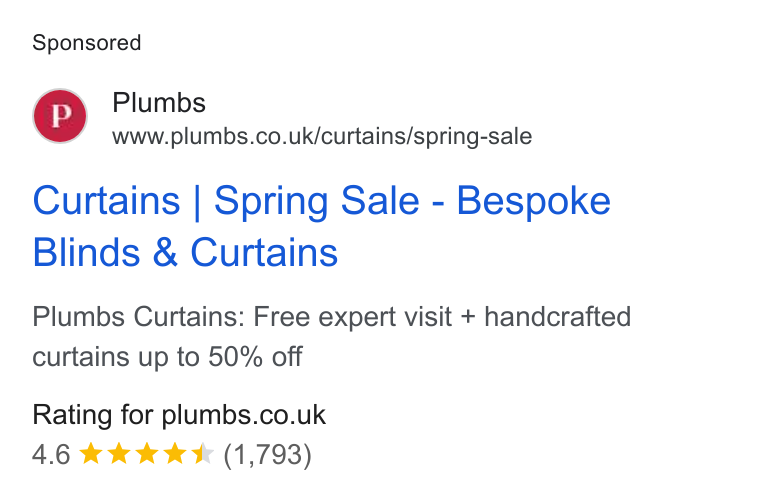This screenshot has width=760, height=498.
Task: Click 'Spring Sale' in the blue headline
Action: pyautogui.click(x=317, y=202)
